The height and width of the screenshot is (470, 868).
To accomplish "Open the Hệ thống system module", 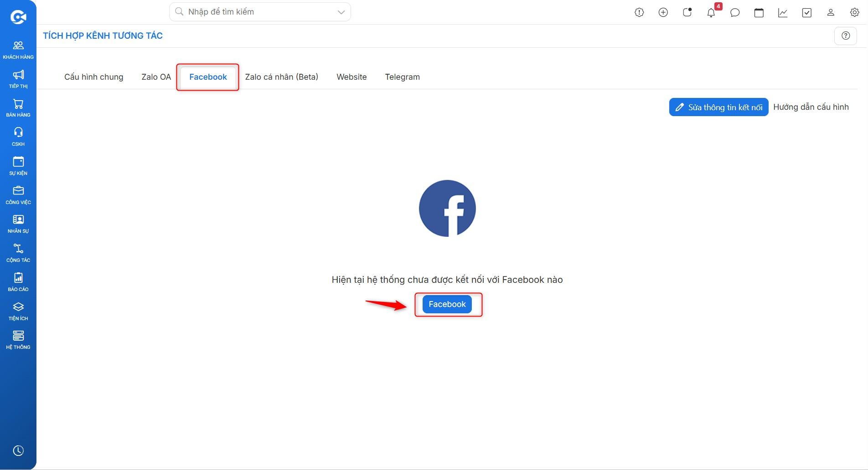I will click(x=18, y=340).
